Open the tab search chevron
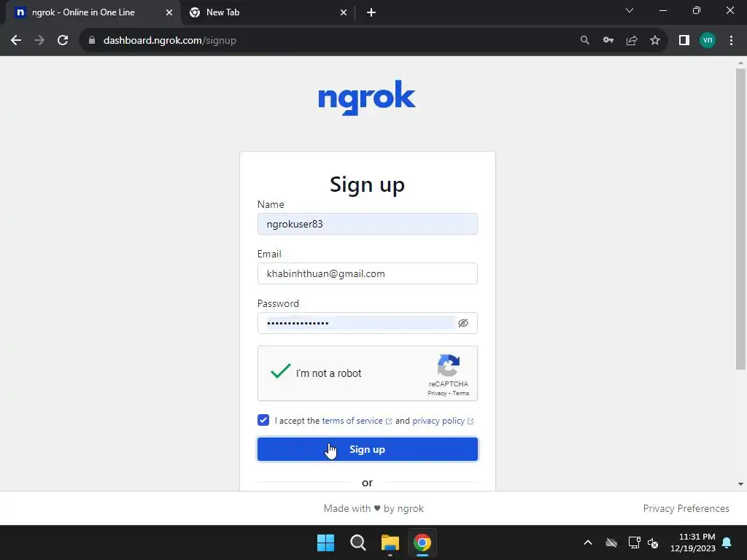Image resolution: width=747 pixels, height=560 pixels. click(x=630, y=10)
